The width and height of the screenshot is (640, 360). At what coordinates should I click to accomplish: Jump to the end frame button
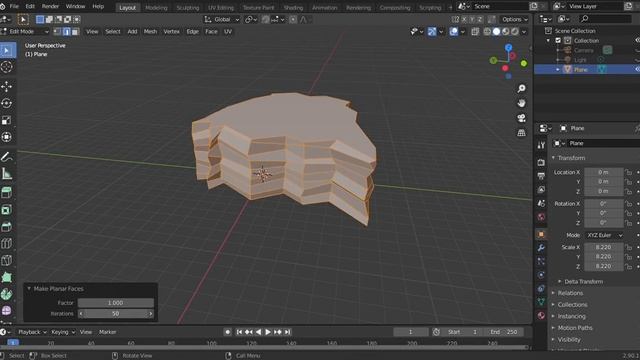click(287, 332)
